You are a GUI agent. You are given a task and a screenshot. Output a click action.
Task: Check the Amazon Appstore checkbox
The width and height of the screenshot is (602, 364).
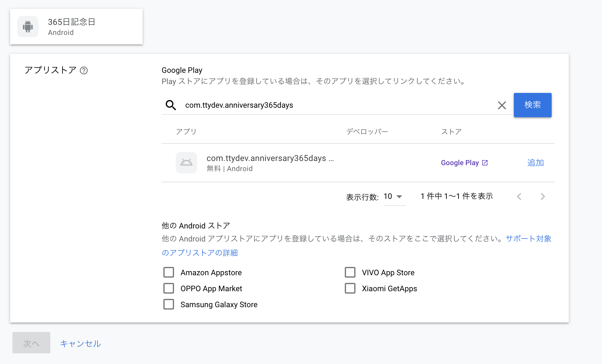(x=169, y=272)
